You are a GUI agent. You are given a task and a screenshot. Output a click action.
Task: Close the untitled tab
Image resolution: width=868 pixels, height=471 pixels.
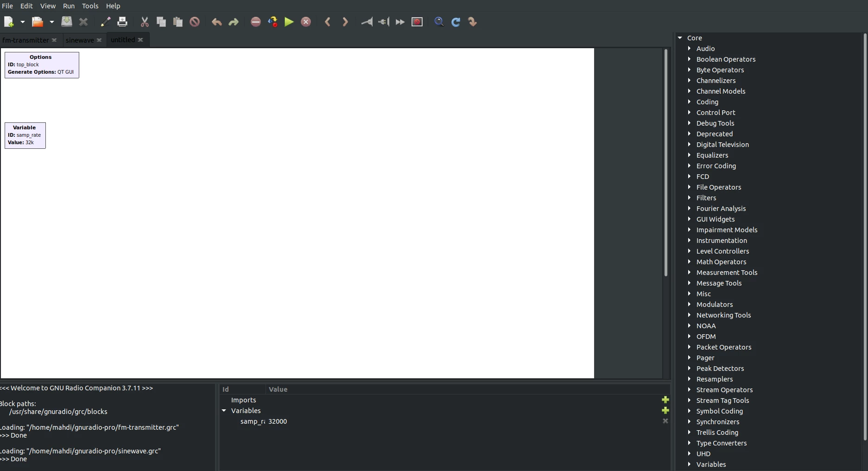point(140,40)
